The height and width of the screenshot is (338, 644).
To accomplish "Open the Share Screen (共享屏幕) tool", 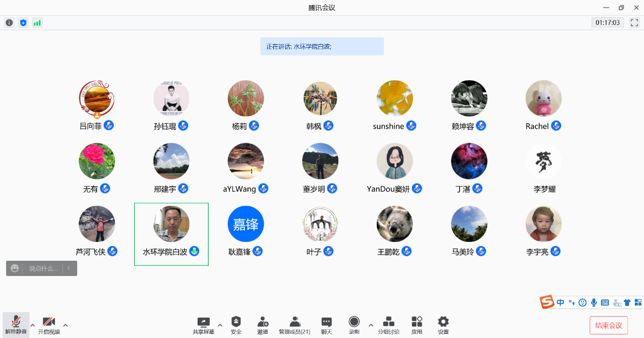I will [x=203, y=325].
